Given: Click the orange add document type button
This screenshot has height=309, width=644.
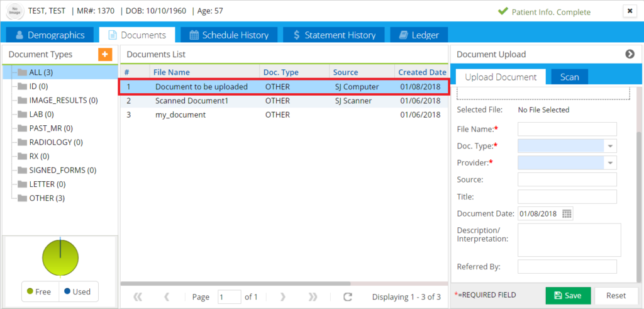Looking at the screenshot, I should 104,55.
